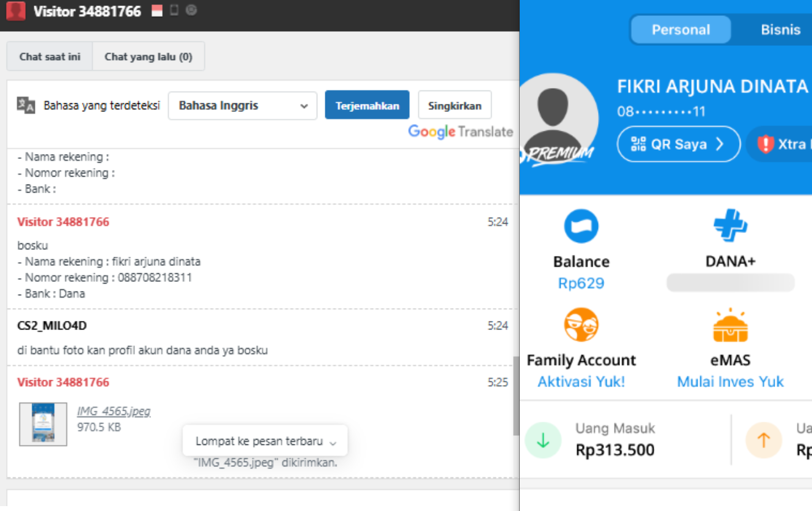
Task: Click the 970.5 KB file size text
Action: click(99, 427)
